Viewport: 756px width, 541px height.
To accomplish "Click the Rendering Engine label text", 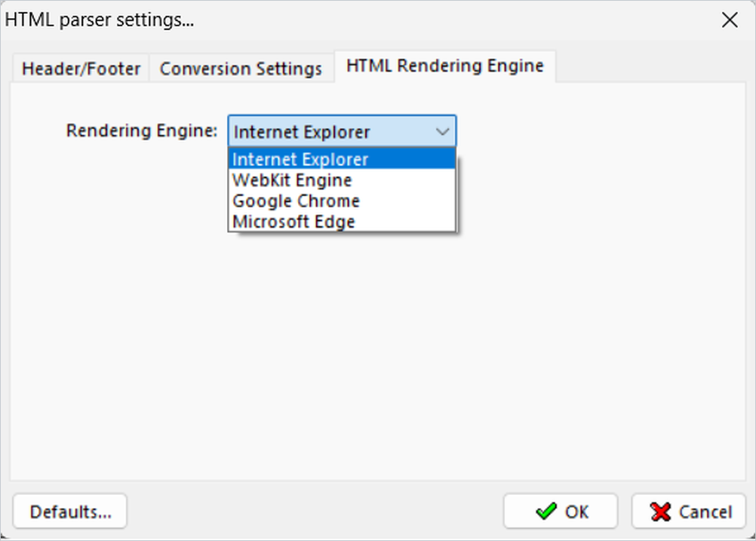I will (x=142, y=131).
